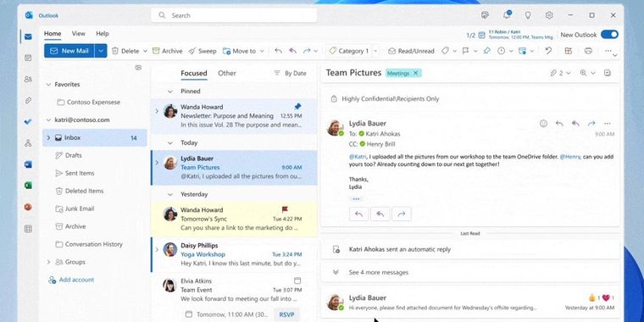Open the View ribbon tab
Image resolution: width=644 pixels, height=322 pixels.
pos(79,34)
